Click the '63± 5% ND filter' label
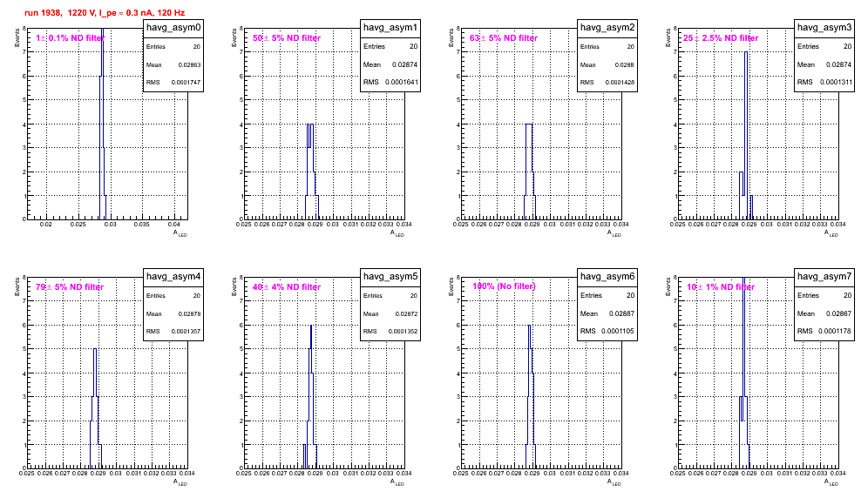 tap(504, 38)
